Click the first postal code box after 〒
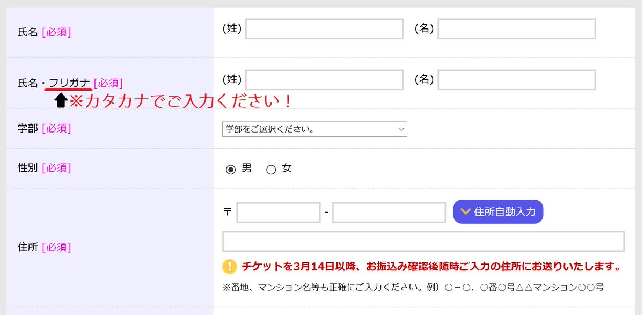 (278, 212)
